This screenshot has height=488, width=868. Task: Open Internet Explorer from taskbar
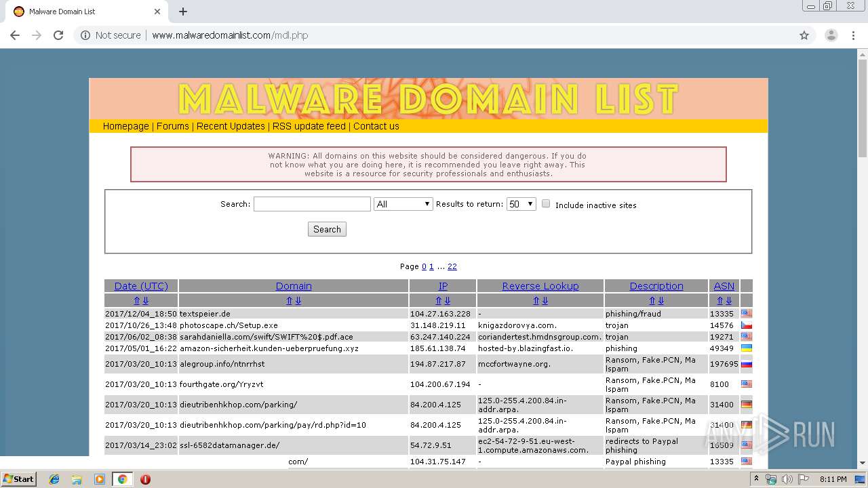[54, 479]
